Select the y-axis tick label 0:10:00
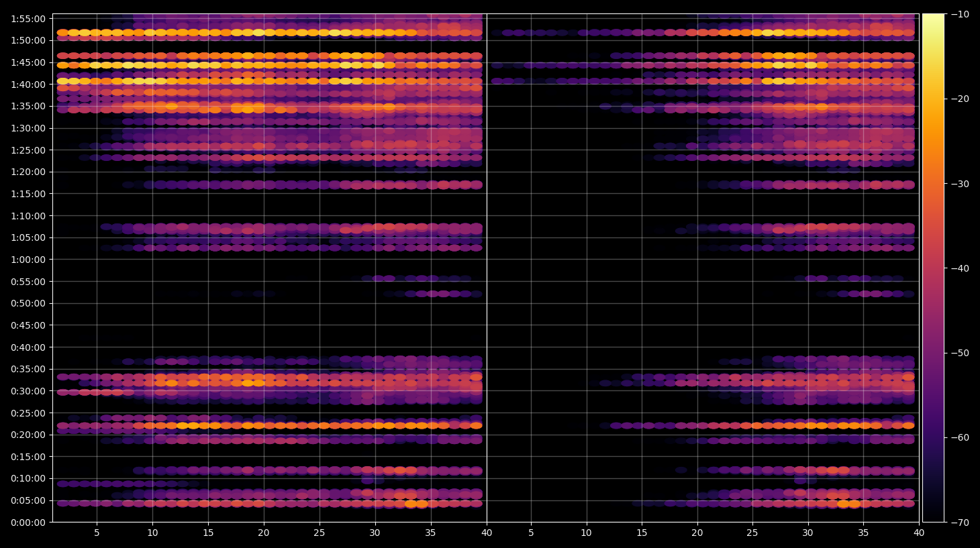980x548 pixels. [28, 478]
